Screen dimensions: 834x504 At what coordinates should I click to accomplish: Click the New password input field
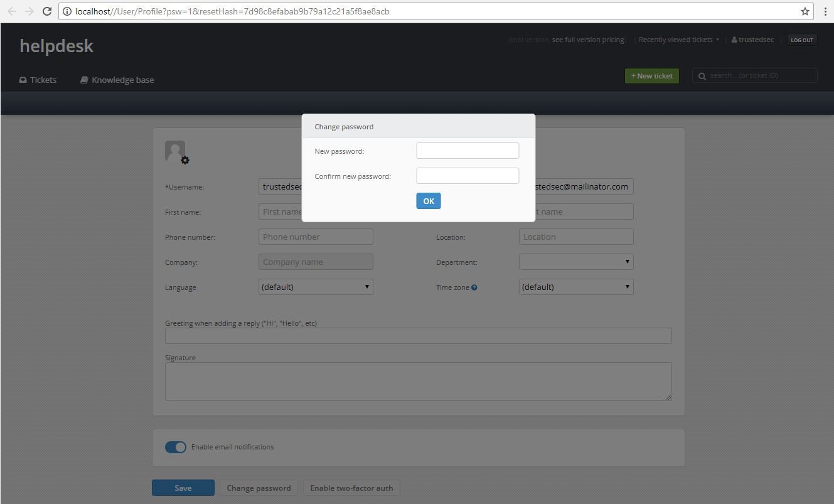click(467, 150)
